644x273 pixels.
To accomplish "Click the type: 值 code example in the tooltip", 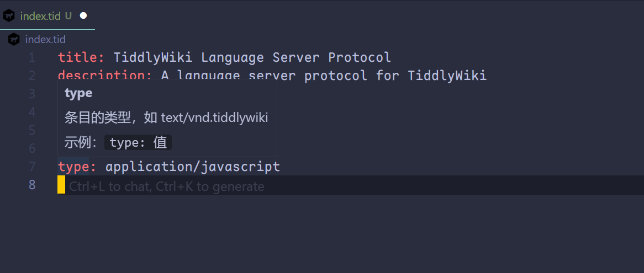I will point(138,143).
